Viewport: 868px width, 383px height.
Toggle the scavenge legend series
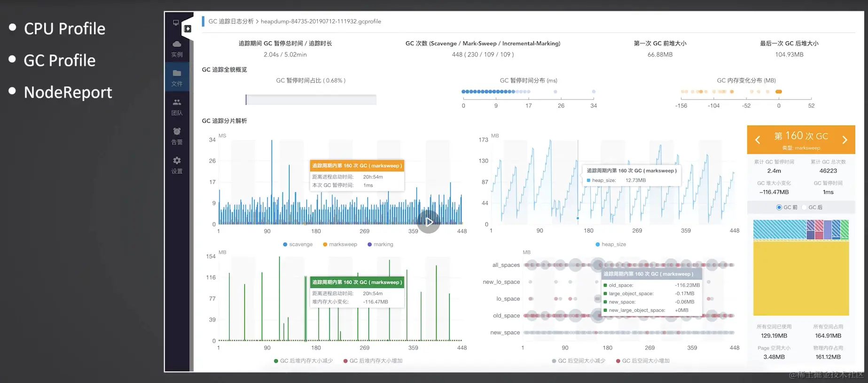coord(297,244)
